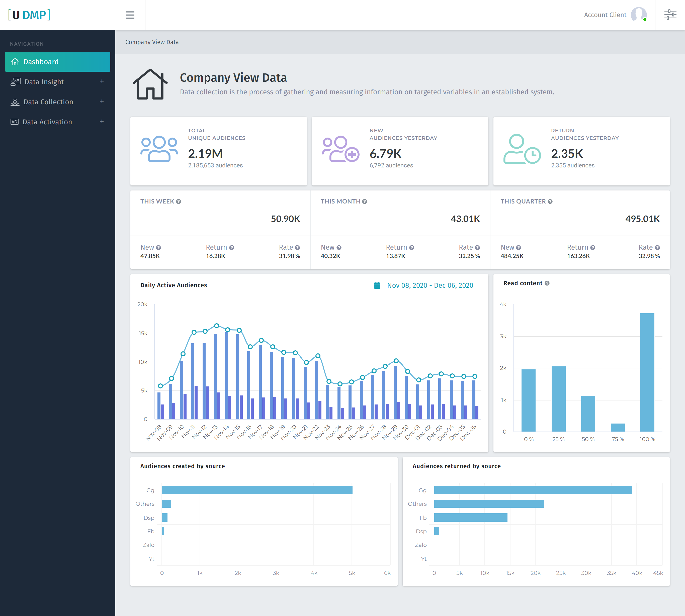The image size is (685, 616).
Task: Click the calendar icon by date range
Action: click(x=377, y=285)
